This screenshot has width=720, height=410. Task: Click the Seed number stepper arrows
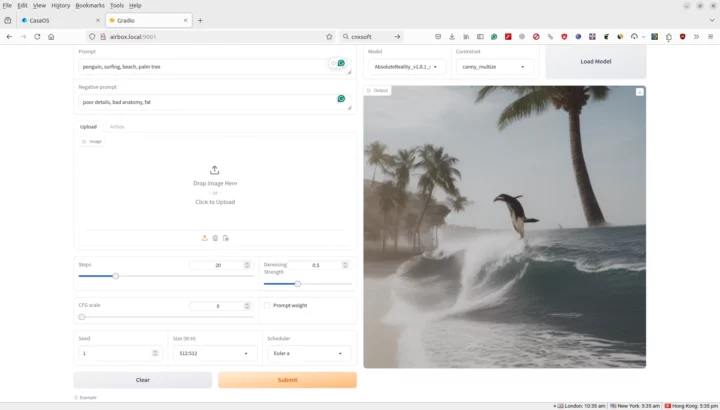tap(155, 353)
